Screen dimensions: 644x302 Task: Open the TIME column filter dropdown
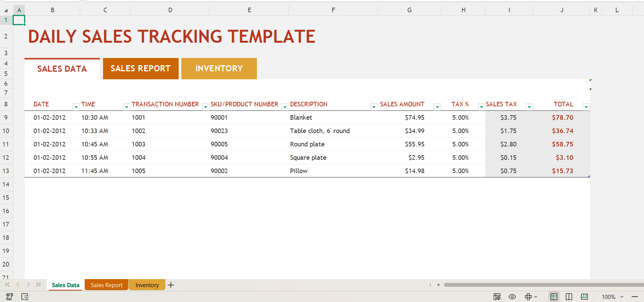pos(126,107)
